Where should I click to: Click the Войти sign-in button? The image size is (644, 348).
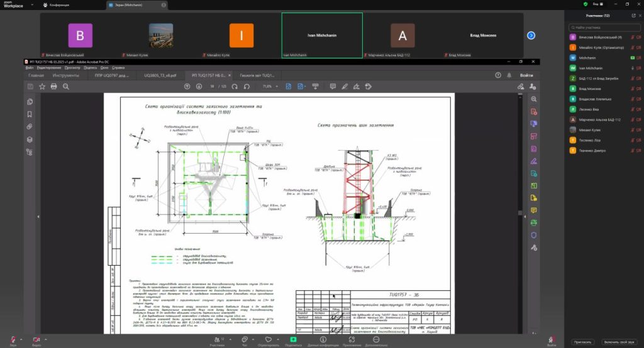(x=526, y=75)
